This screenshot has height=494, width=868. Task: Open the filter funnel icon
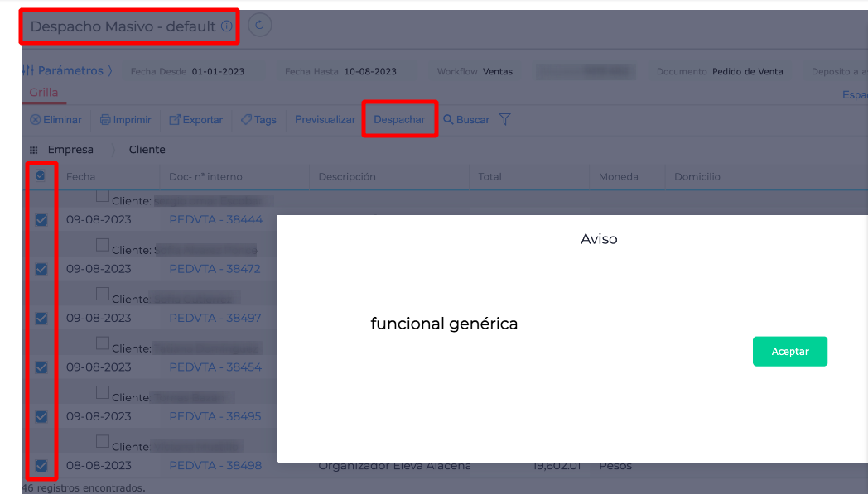point(504,119)
